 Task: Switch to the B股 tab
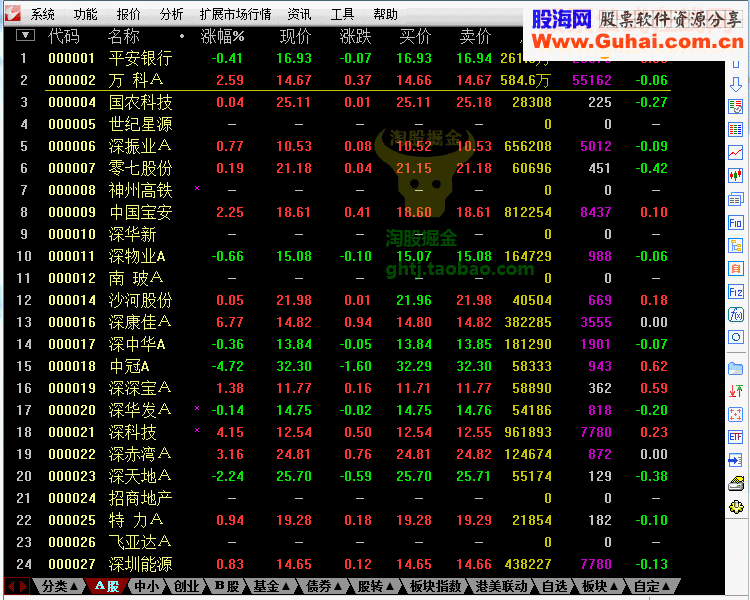click(x=226, y=586)
